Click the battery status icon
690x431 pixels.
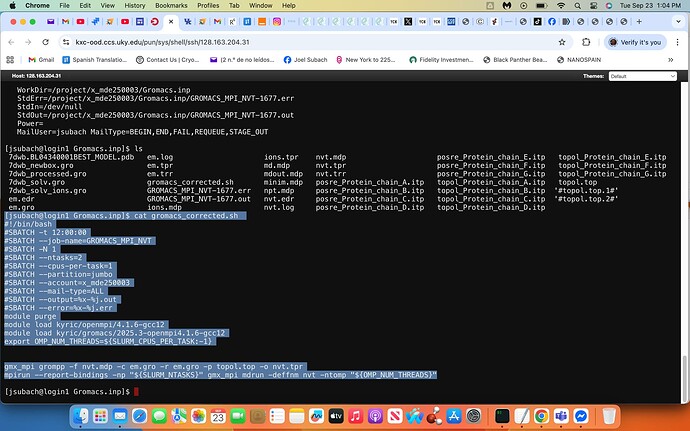click(x=541, y=6)
